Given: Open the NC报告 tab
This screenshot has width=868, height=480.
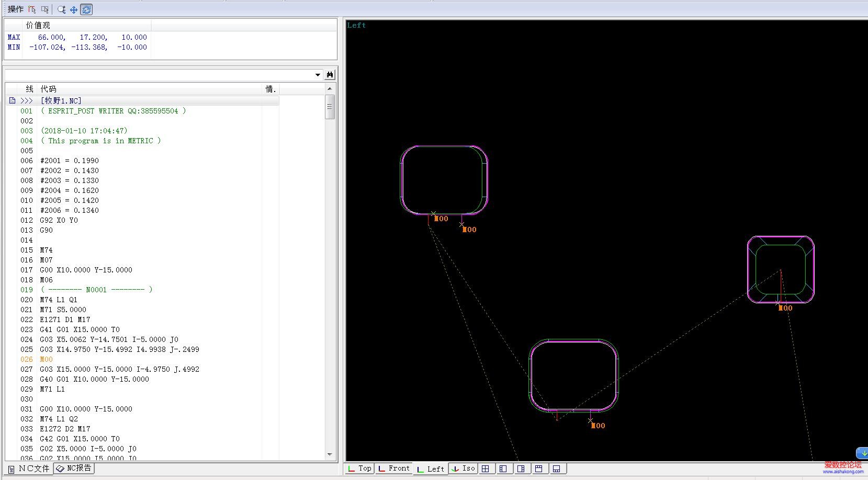Looking at the screenshot, I should [x=74, y=468].
